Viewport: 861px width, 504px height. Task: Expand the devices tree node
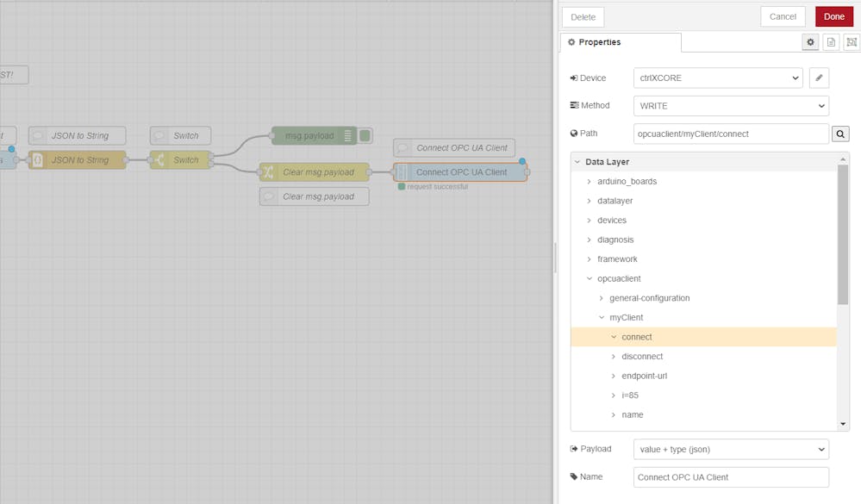589,221
